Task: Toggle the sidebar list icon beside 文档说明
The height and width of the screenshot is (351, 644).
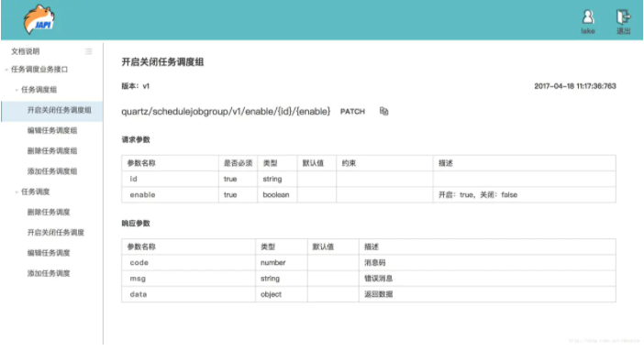Action: 88,51
